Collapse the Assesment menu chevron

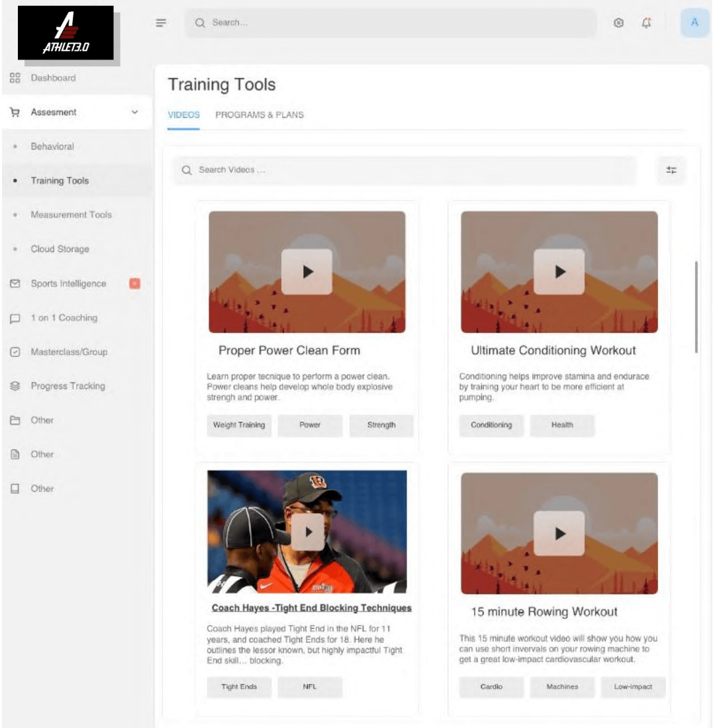click(135, 113)
